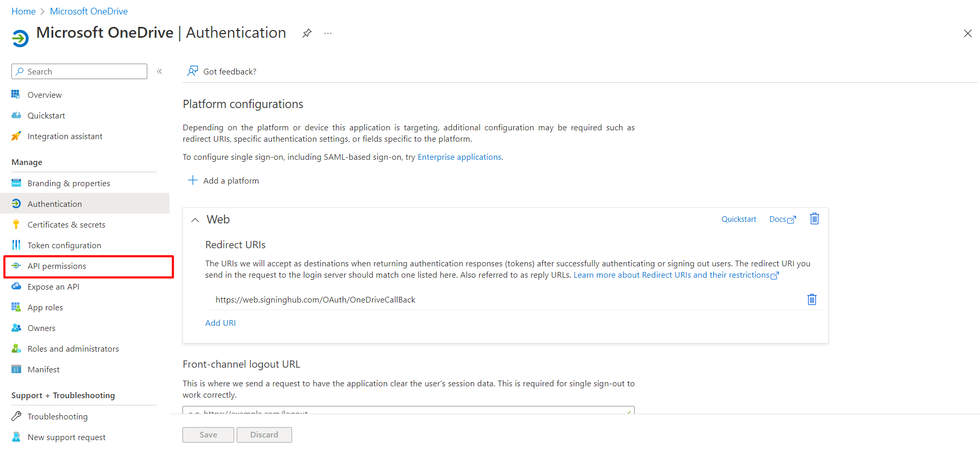Viewport: 980px width, 453px height.
Task: Click the Owners people icon
Action: pyautogui.click(x=17, y=328)
